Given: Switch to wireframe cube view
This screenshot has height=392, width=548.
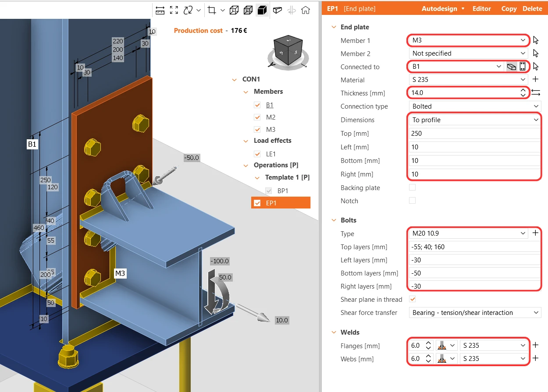Looking at the screenshot, I should [x=235, y=10].
